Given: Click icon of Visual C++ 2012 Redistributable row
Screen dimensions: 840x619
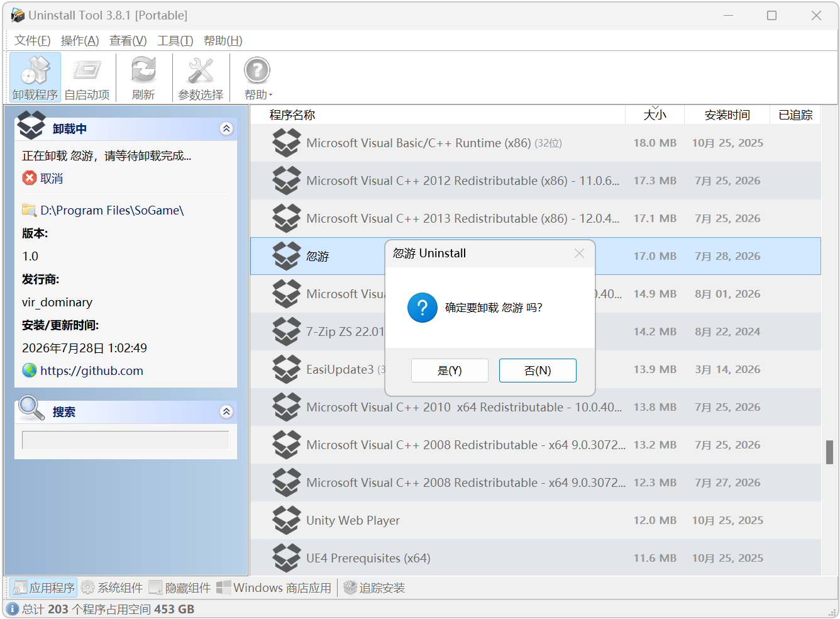Looking at the screenshot, I should click(287, 181).
